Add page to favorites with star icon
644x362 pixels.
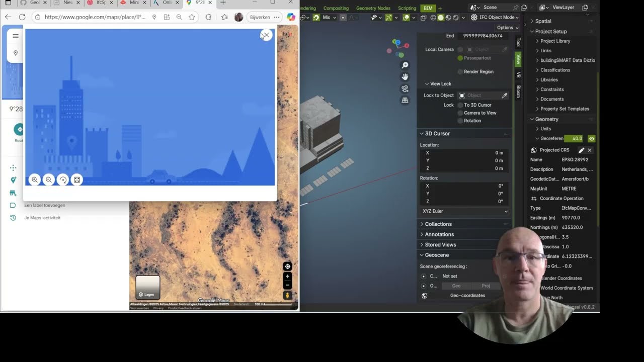192,17
